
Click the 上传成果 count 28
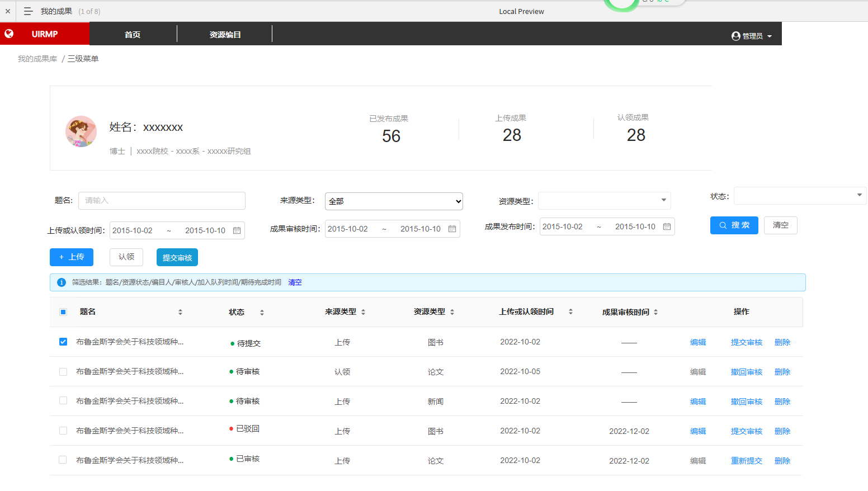(x=512, y=135)
